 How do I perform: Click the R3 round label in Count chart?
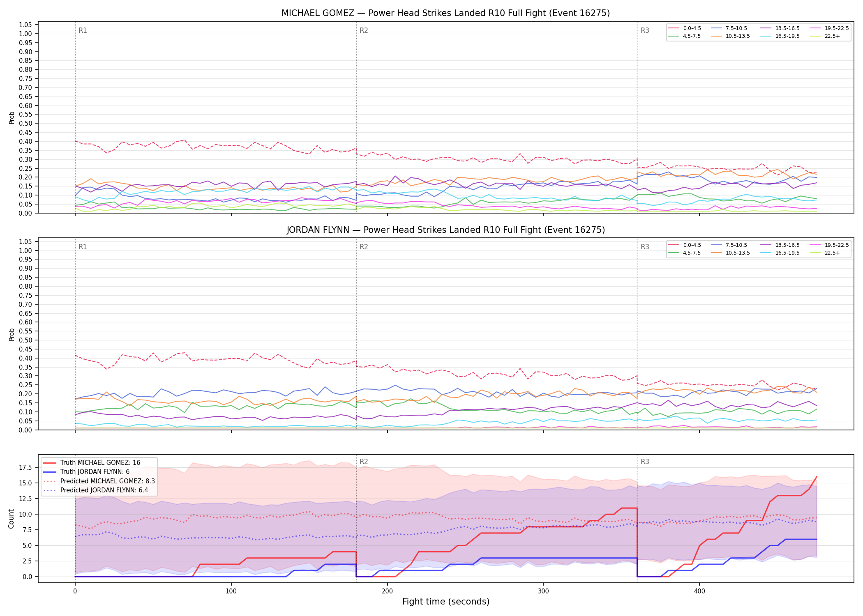pos(645,462)
